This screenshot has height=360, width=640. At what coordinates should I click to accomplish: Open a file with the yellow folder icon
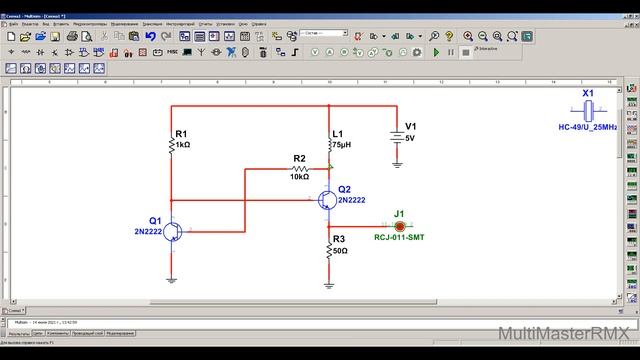click(x=25, y=36)
